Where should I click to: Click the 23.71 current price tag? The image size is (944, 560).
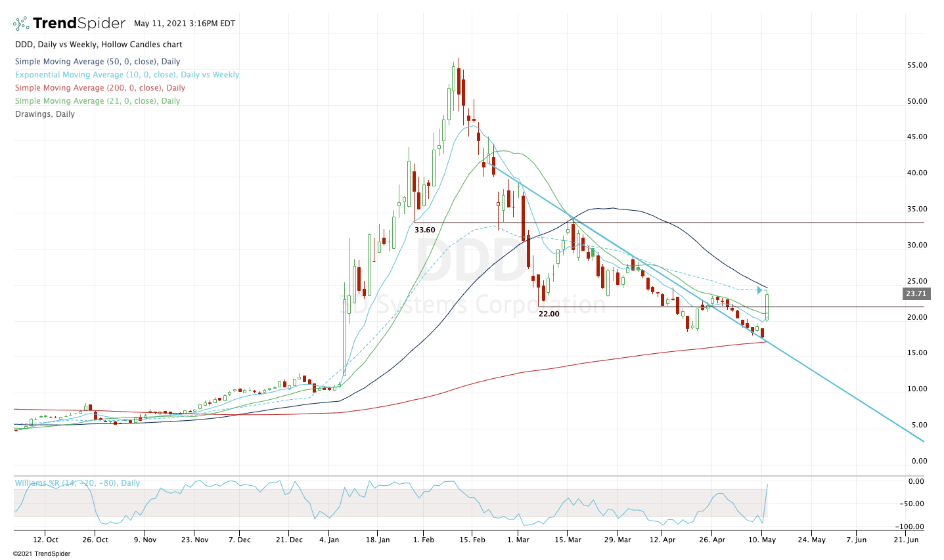(x=916, y=294)
